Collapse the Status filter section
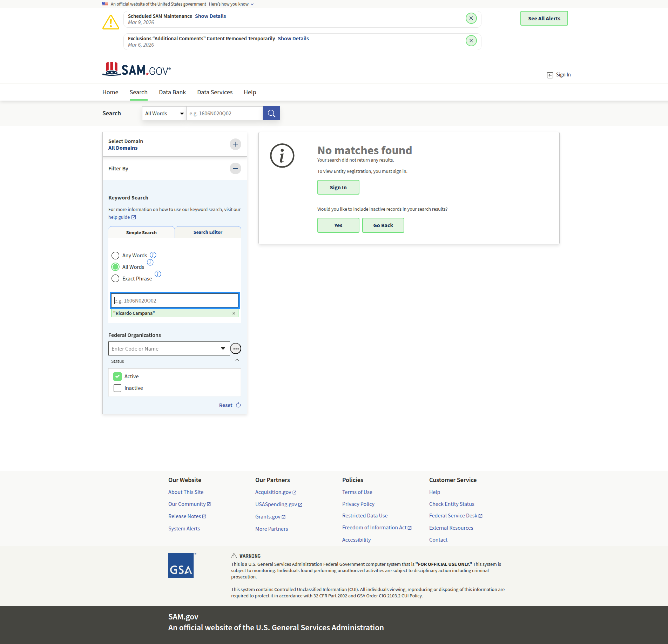This screenshot has height=644, width=668. coord(237,360)
